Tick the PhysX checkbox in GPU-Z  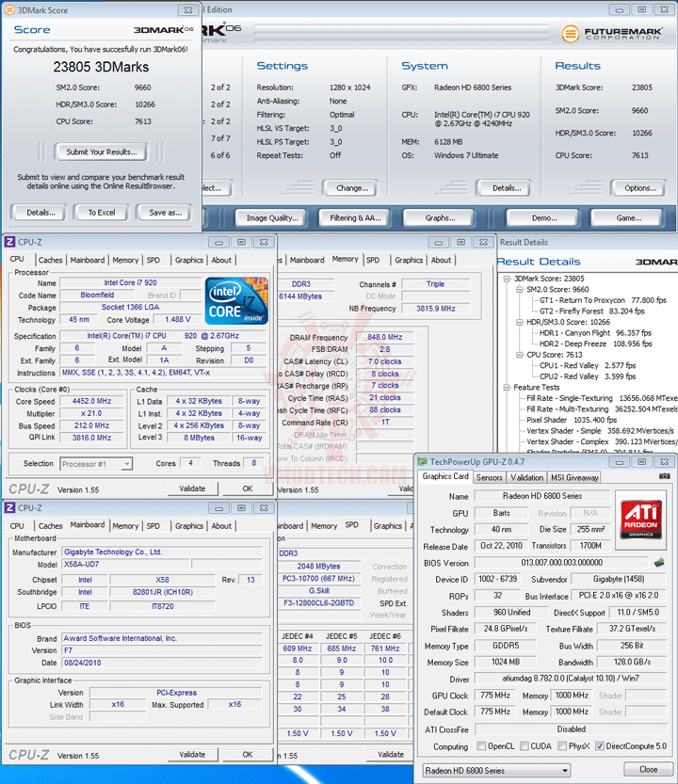click(x=562, y=746)
